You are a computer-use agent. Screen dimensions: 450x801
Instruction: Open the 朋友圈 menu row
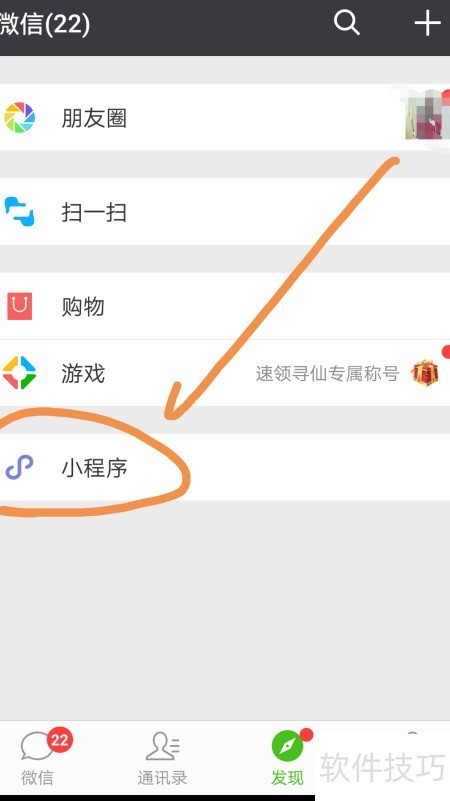225,117
